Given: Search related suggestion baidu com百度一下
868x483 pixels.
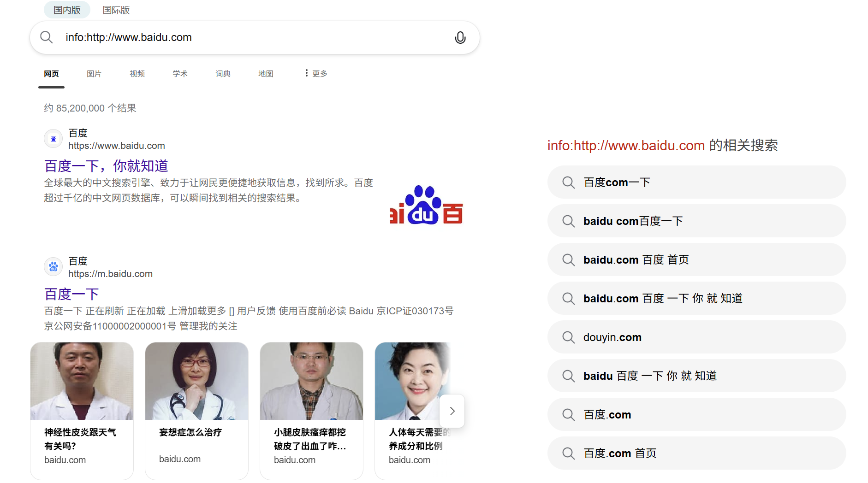Looking at the screenshot, I should pos(696,221).
